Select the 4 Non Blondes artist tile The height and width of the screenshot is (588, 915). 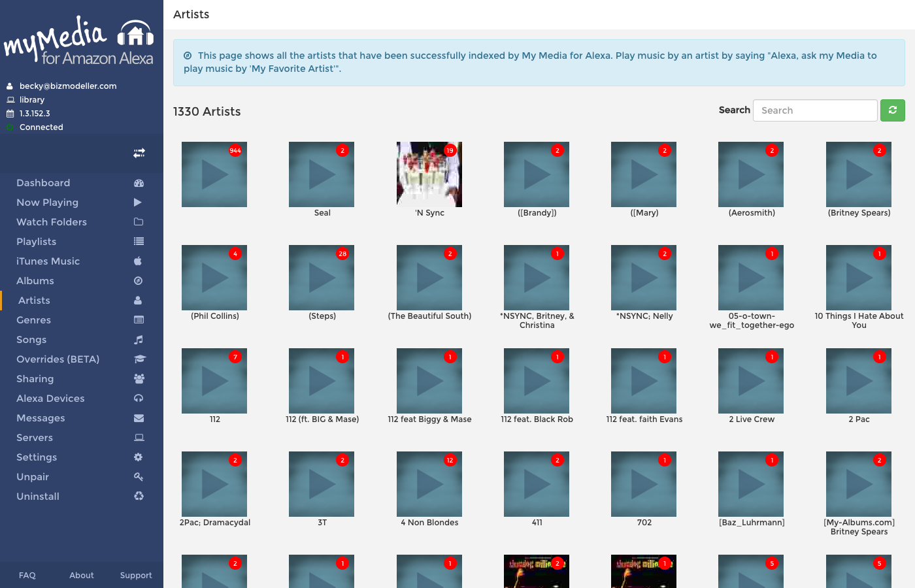tap(429, 489)
